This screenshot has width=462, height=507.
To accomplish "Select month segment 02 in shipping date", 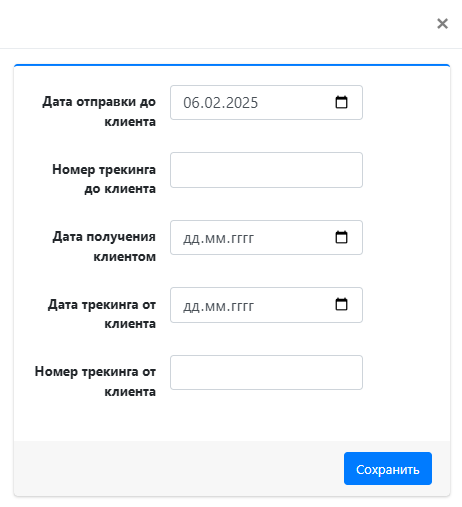I will (212, 103).
